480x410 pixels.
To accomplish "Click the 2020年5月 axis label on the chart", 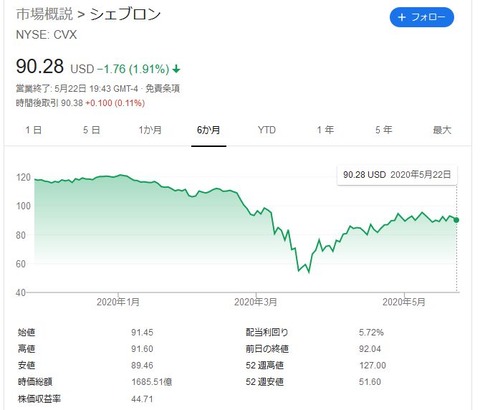I will (404, 302).
